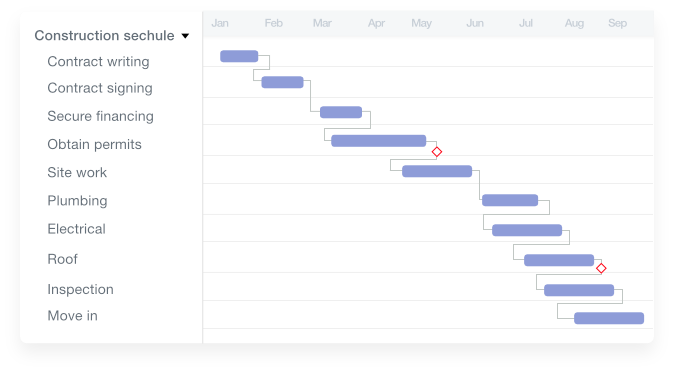The width and height of the screenshot is (674, 373).
Task: Select the Move in Gantt bar
Action: (x=609, y=318)
